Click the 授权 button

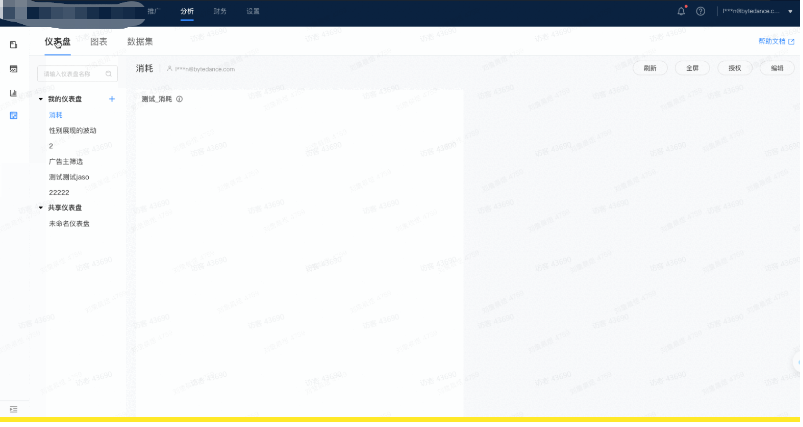734,68
